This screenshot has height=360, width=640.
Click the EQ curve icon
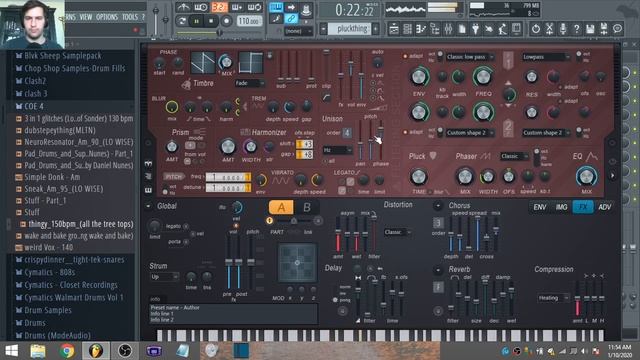coord(591,156)
